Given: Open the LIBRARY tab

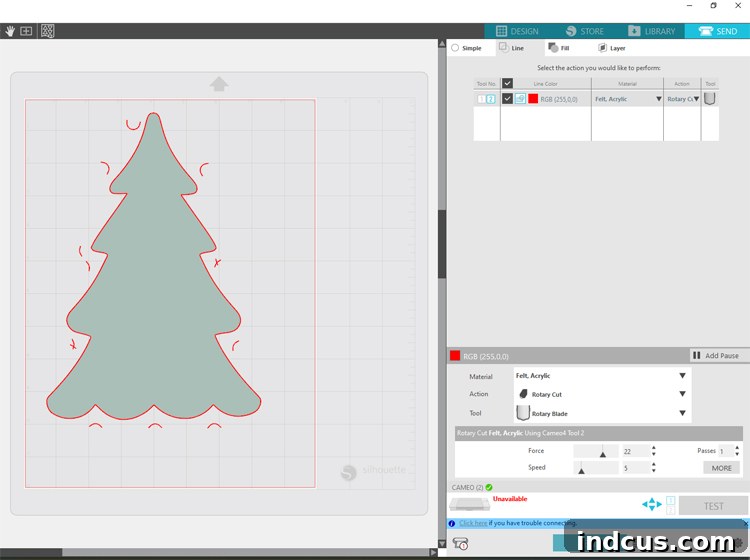Looking at the screenshot, I should pyautogui.click(x=651, y=31).
